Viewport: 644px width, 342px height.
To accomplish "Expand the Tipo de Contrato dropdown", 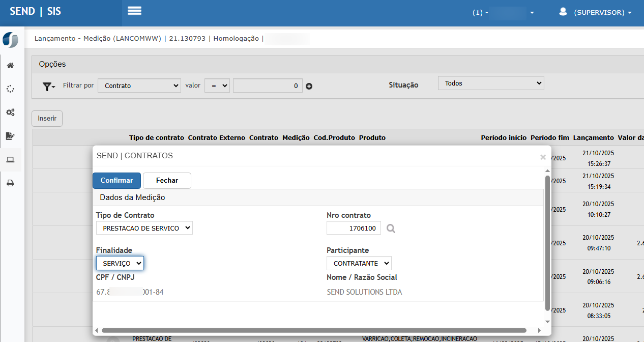I will [144, 228].
